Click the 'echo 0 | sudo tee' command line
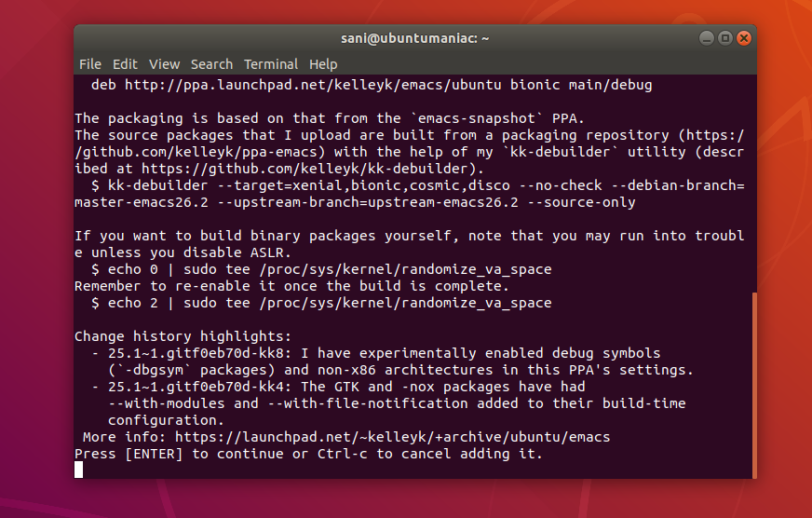 coord(321,269)
